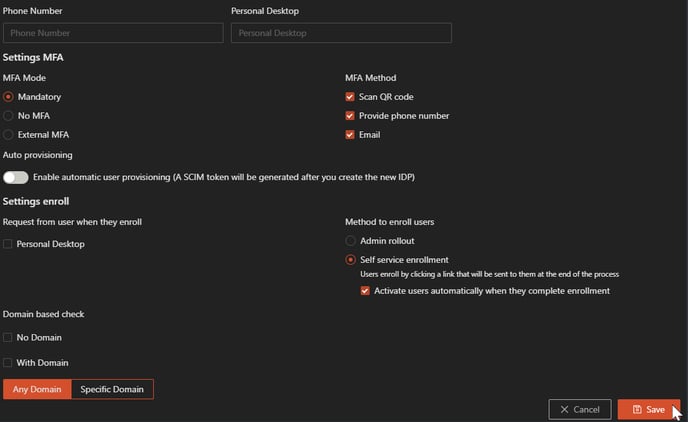
Task: Select the No MFA option
Action: pyautogui.click(x=9, y=116)
